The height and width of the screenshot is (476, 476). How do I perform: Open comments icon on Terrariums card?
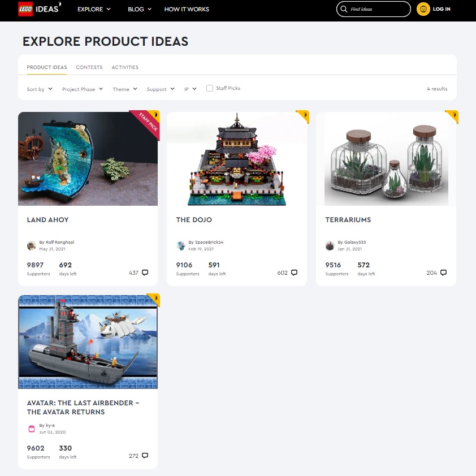(x=444, y=272)
